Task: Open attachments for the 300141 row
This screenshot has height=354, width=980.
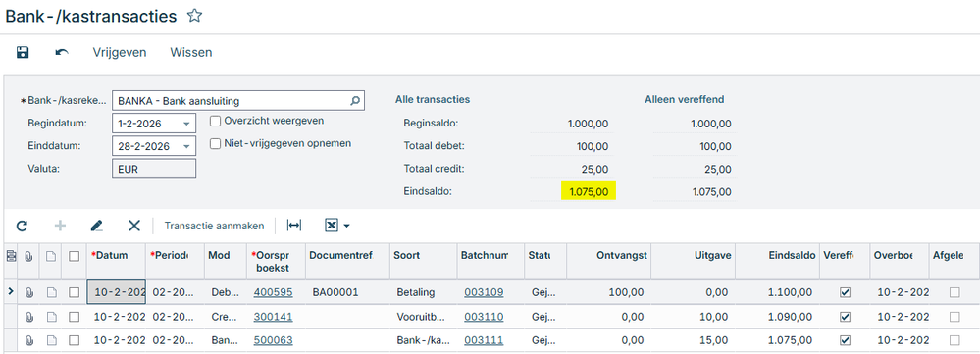Action: [x=28, y=317]
